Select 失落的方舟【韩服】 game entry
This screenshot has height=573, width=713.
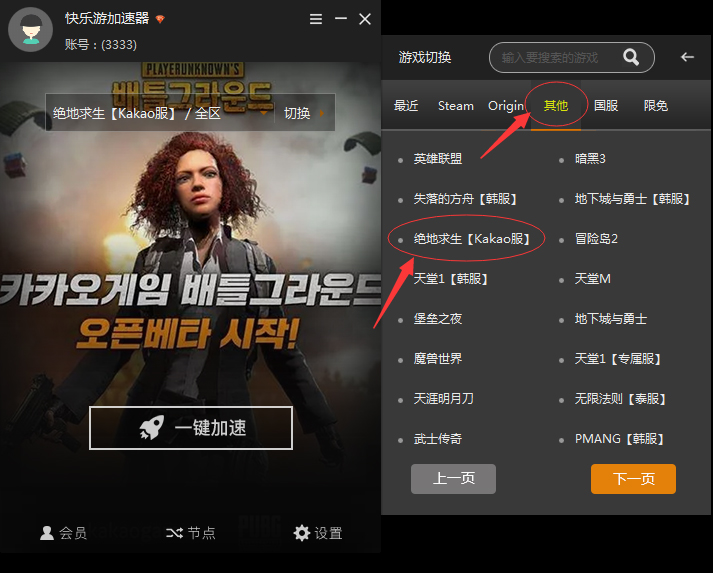point(466,199)
